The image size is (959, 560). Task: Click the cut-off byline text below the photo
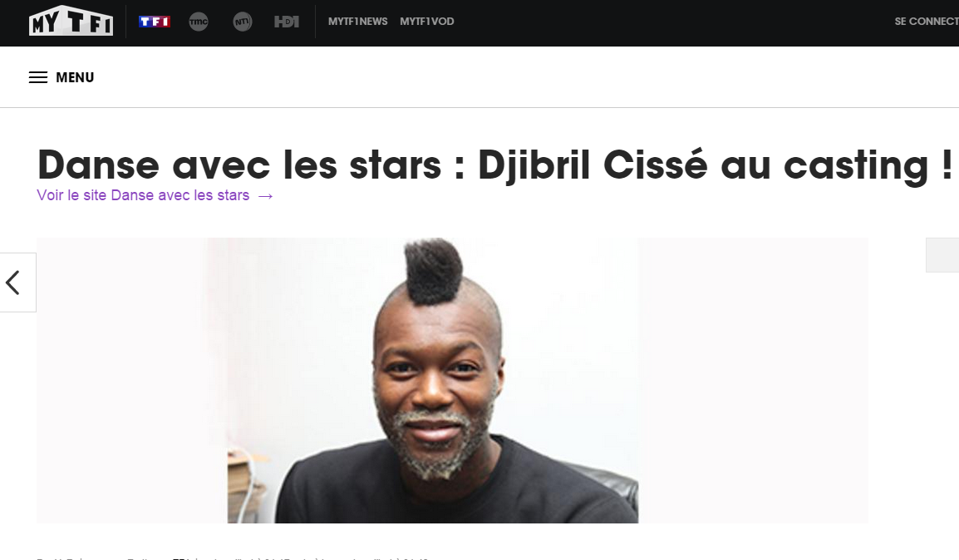click(x=233, y=558)
